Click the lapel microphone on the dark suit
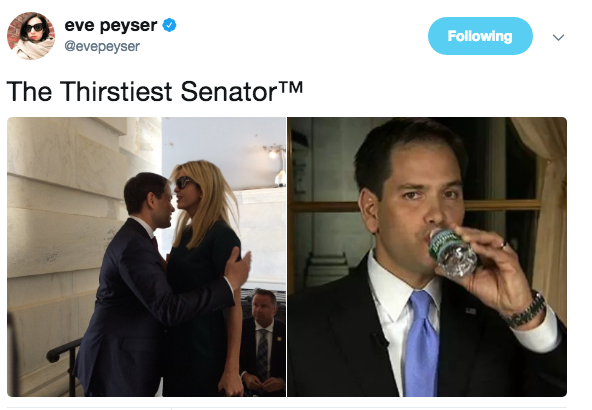Viewport: 592px width, 410px height. [x=379, y=339]
